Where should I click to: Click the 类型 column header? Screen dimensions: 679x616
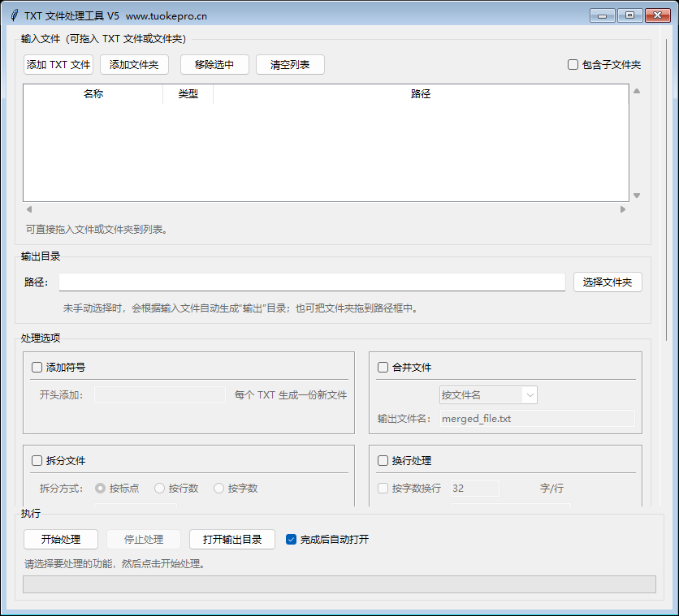(188, 94)
